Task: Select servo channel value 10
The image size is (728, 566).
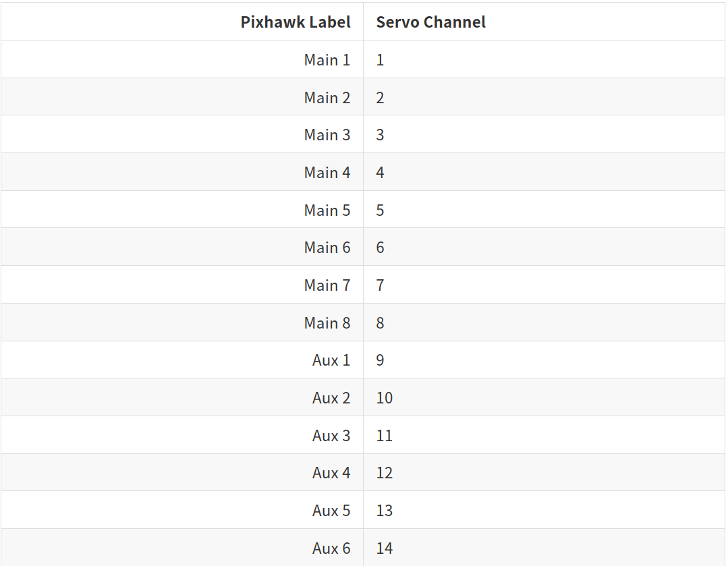Action: [385, 398]
